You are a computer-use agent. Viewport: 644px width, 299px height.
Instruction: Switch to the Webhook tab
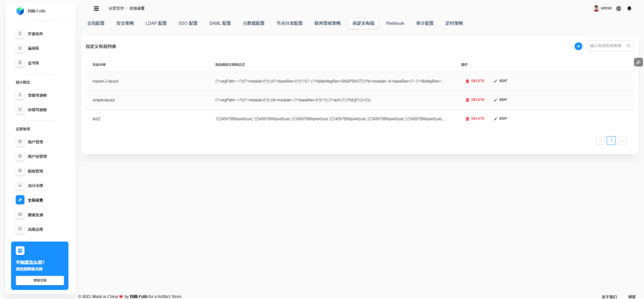395,23
